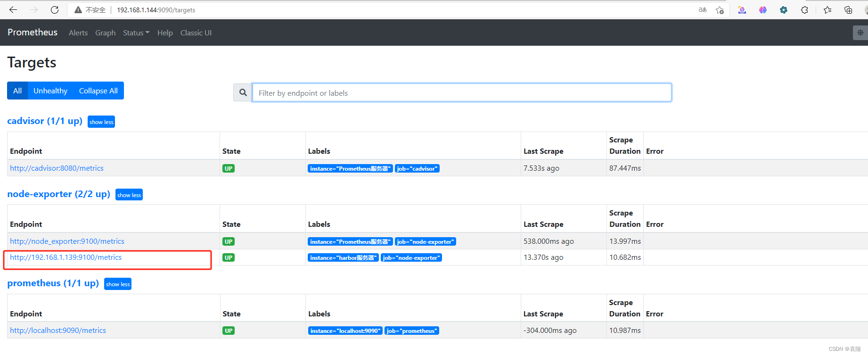
Task: Click the job="prometheus" label badge
Action: (x=412, y=331)
